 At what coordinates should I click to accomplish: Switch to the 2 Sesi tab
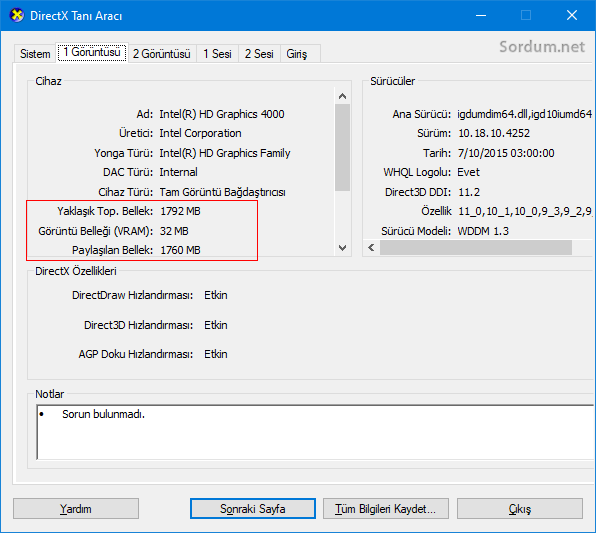(x=259, y=54)
